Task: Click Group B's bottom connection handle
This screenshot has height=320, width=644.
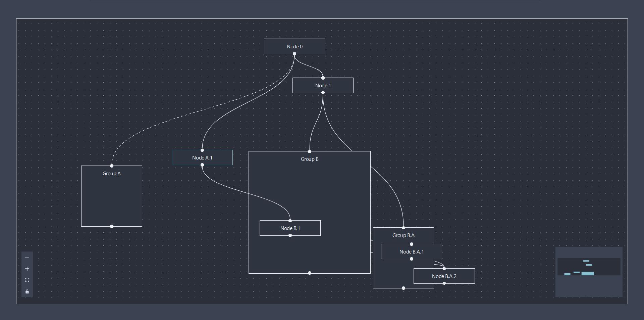Action: (310, 273)
